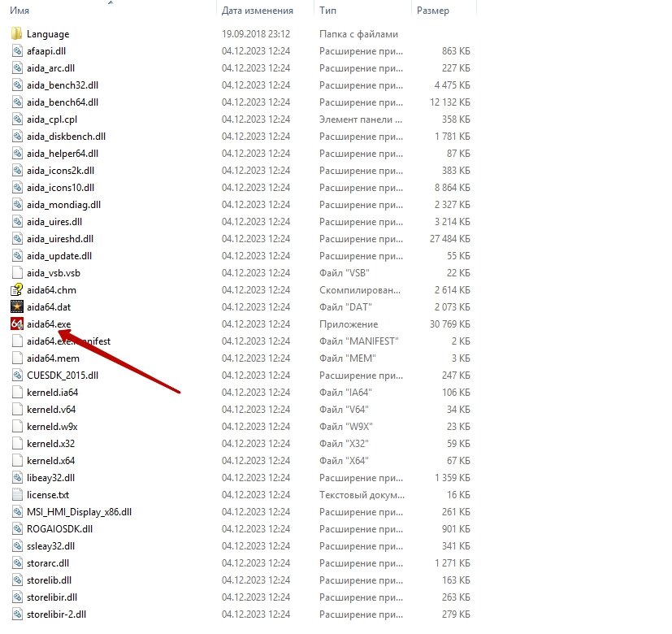Viewport: 672px width, 634px height.
Task: Click the aida_bench32.dll file icon
Action: pyautogui.click(x=17, y=85)
